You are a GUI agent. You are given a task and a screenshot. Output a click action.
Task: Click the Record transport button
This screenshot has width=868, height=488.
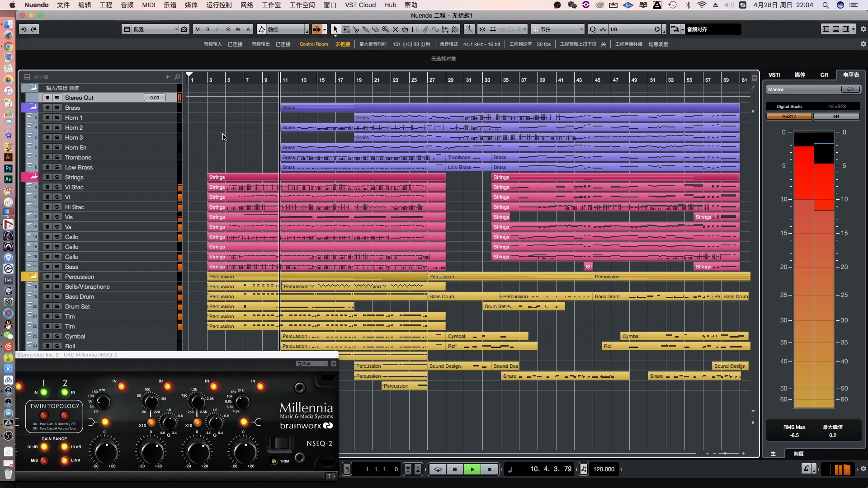490,469
